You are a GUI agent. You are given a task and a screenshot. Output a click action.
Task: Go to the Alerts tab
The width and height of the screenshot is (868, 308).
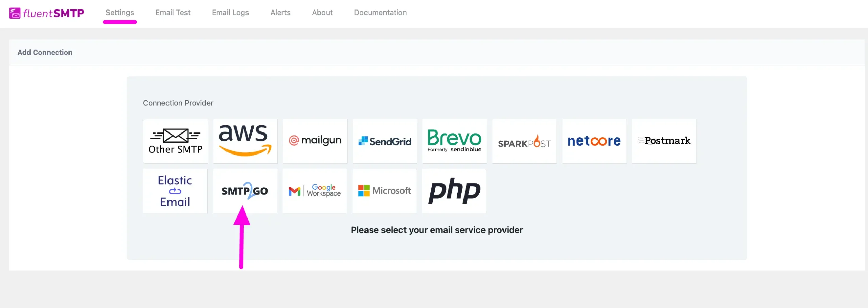coord(280,13)
